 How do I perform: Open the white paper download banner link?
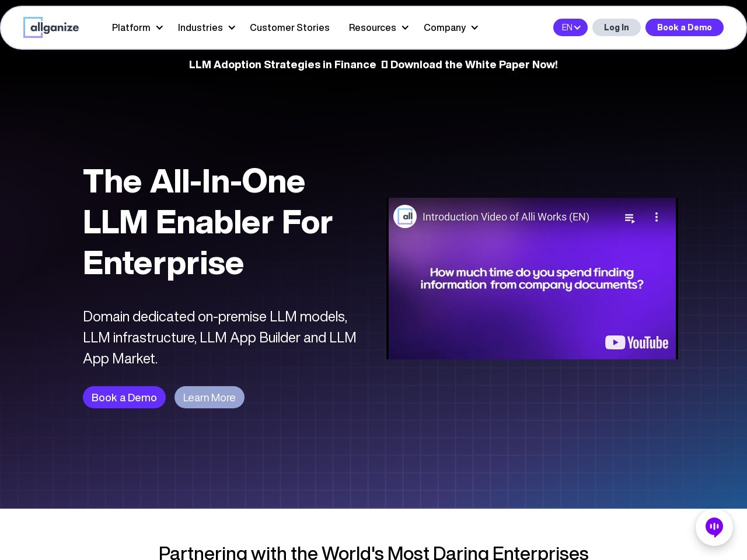[373, 65]
